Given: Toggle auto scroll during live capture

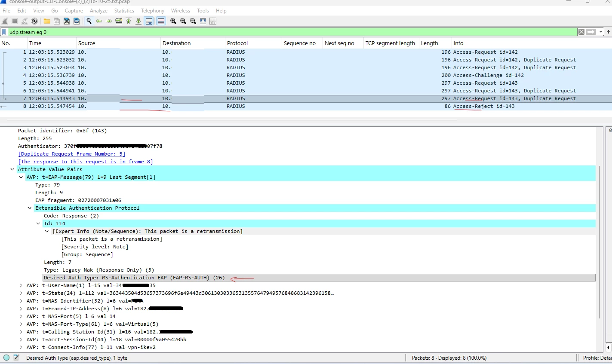Looking at the screenshot, I should pyautogui.click(x=148, y=21).
